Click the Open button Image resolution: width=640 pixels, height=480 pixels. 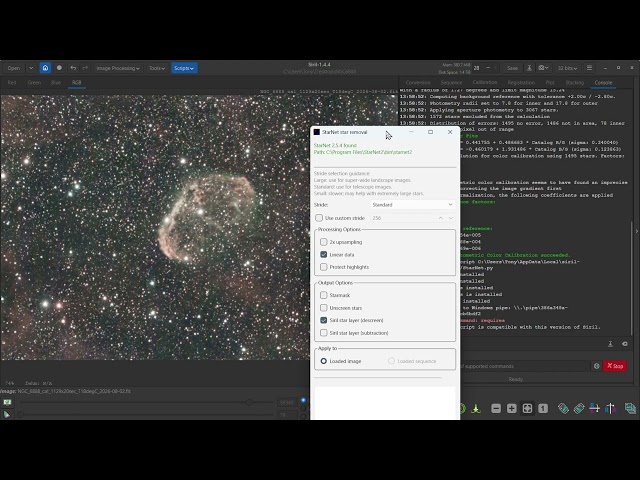click(x=14, y=68)
